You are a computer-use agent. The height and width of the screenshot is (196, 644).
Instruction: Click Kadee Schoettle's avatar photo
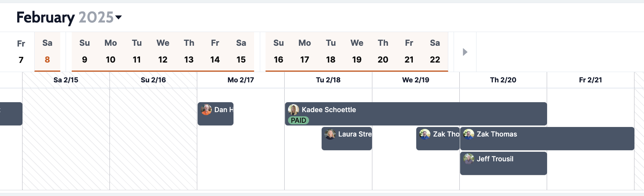coord(293,110)
